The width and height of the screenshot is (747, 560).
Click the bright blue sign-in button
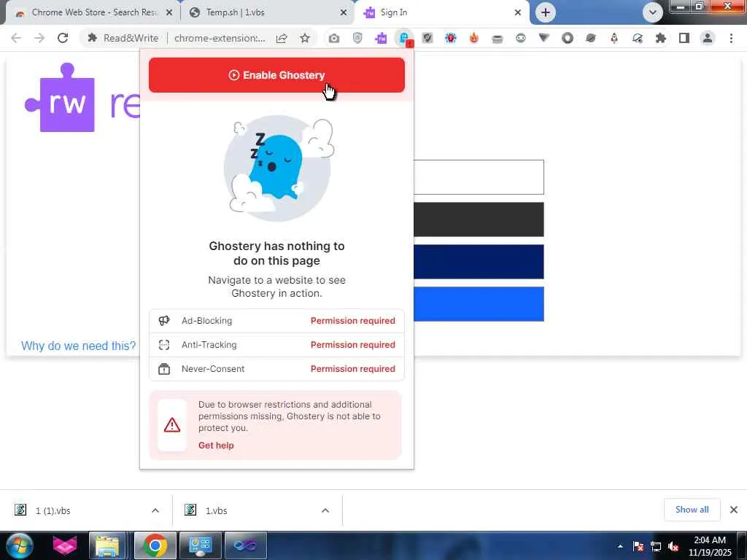(479, 304)
